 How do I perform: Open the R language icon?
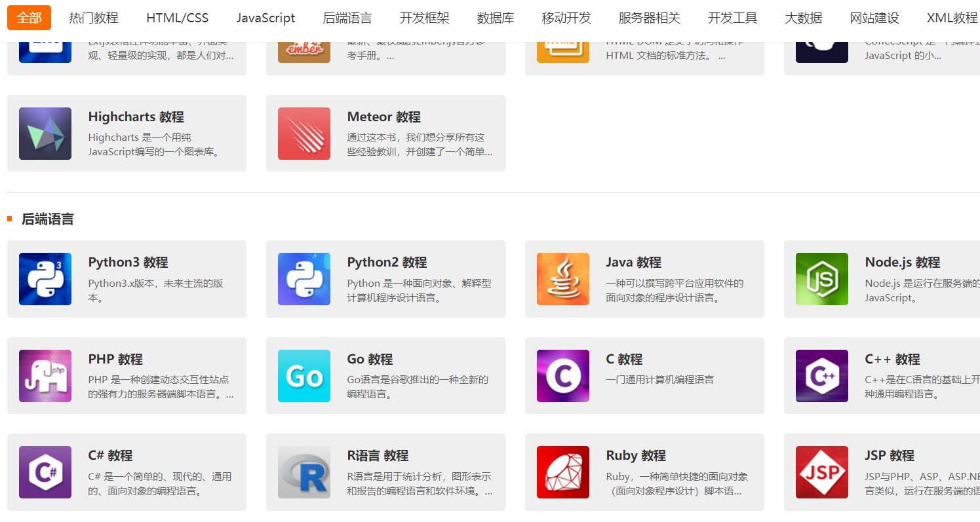(x=304, y=472)
